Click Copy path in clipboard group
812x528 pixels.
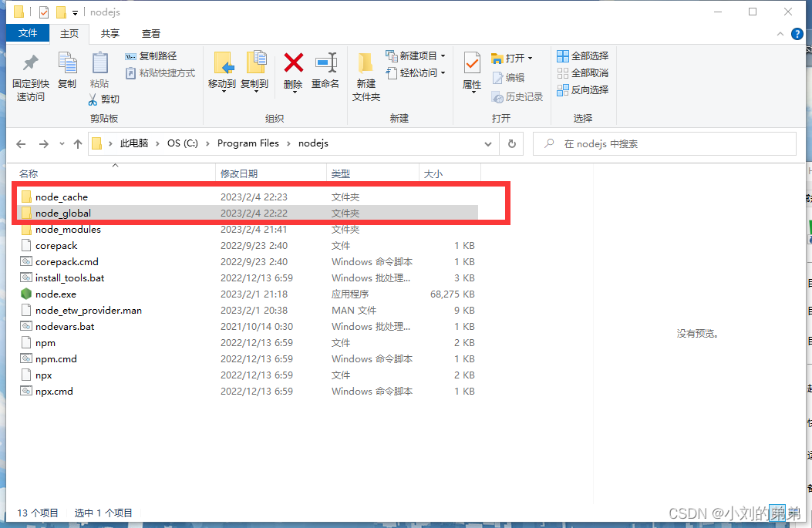[151, 56]
